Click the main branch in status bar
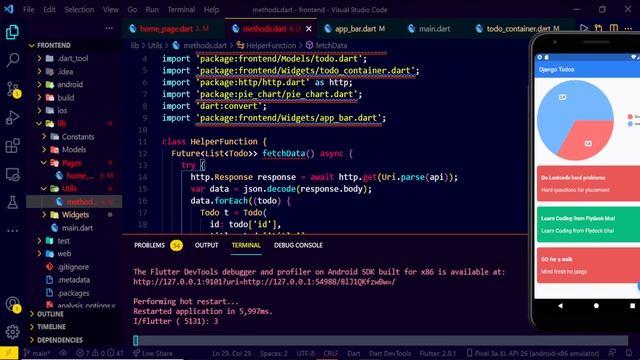This screenshot has width=640, height=360. [36, 353]
